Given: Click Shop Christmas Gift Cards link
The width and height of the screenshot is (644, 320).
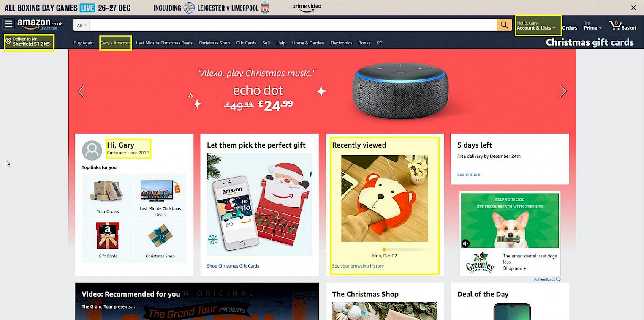Looking at the screenshot, I should pos(233,266).
